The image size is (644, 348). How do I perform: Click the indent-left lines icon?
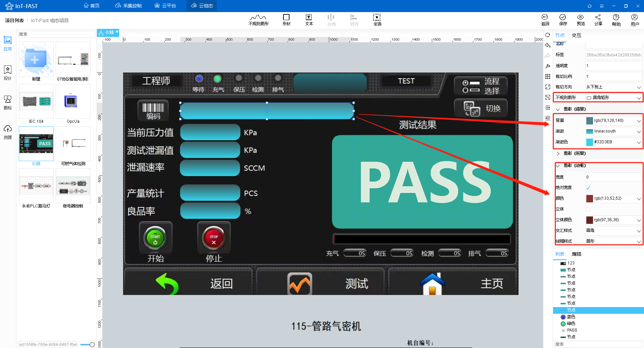548,118
